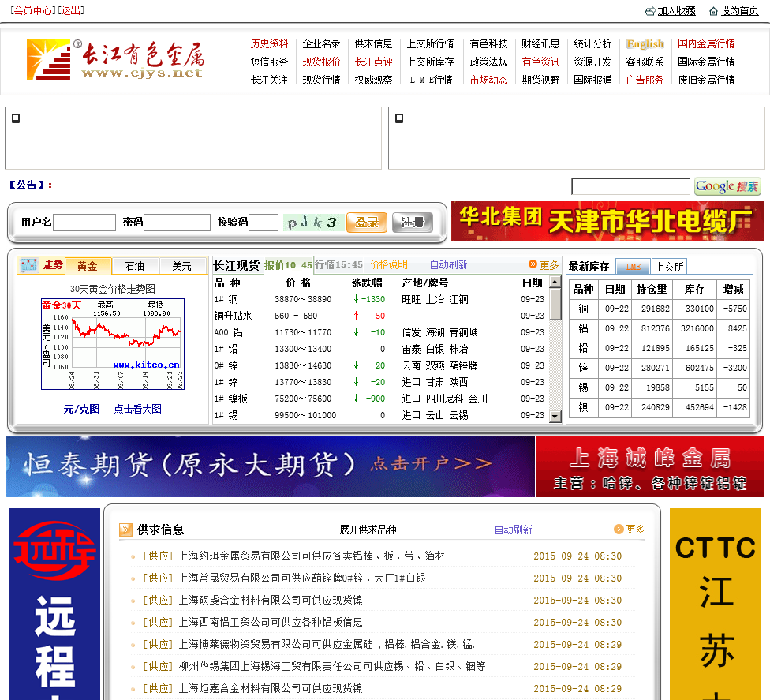Click 1# 镍板 price 75200~75600
The image size is (770, 700).
(303, 399)
